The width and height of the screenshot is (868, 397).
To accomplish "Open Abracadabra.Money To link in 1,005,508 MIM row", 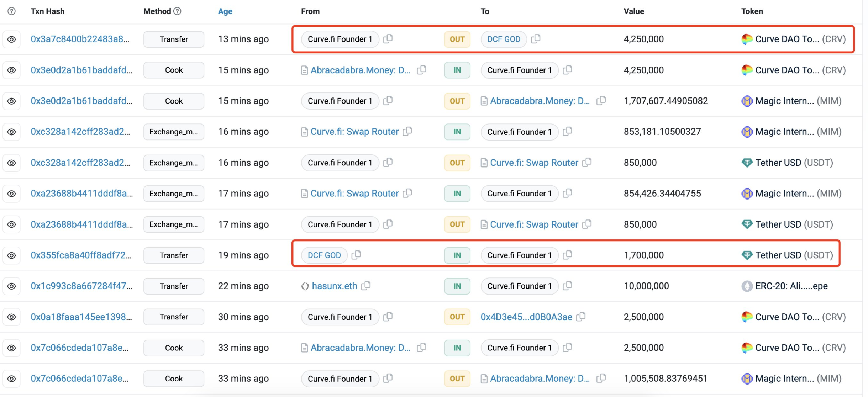I will point(540,379).
